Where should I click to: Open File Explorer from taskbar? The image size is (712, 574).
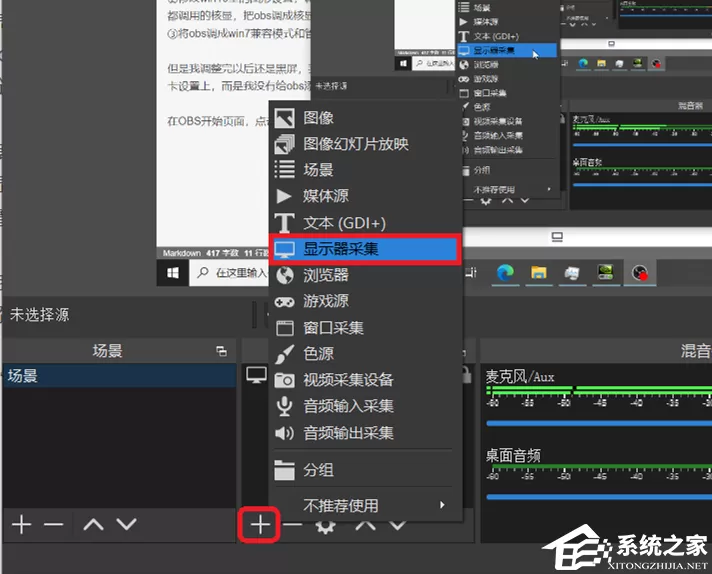point(539,273)
